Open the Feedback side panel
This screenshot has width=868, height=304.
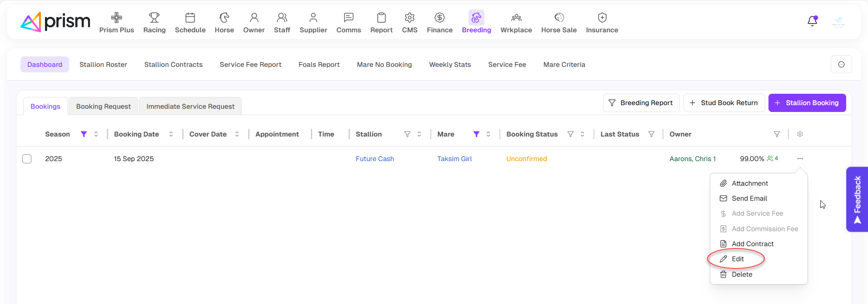857,199
